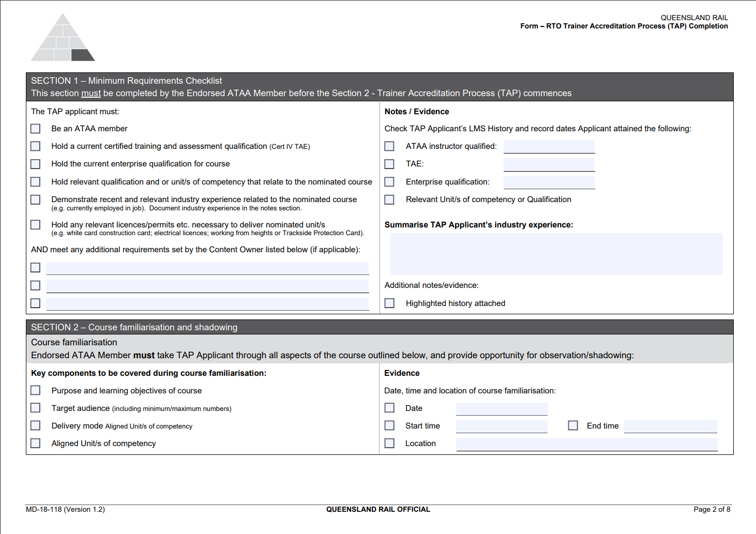
Task: Tick the recent industry experience checkbox
Action: 35,200
